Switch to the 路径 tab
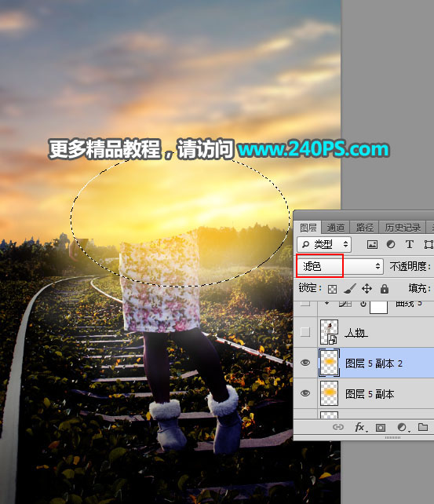Screen dimensions: 434x504 pos(365,228)
